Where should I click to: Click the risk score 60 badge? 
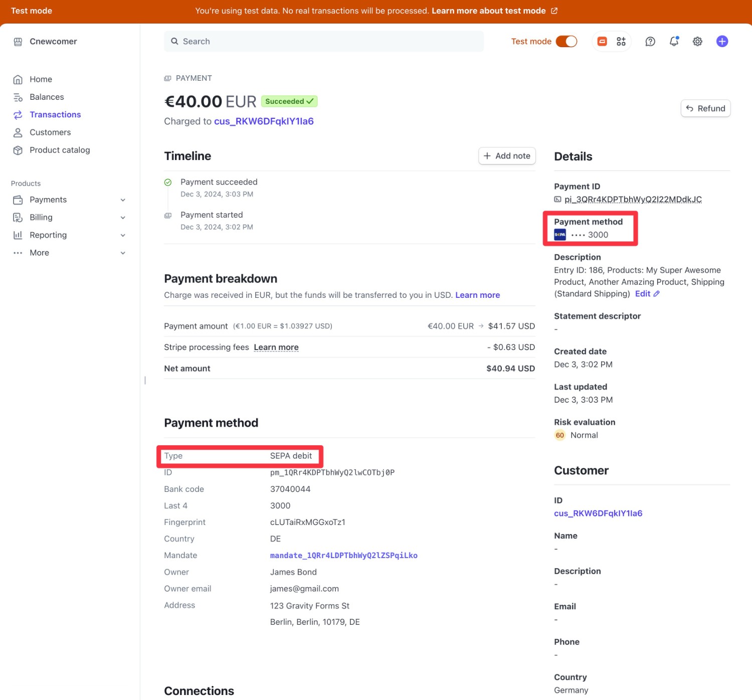click(560, 435)
